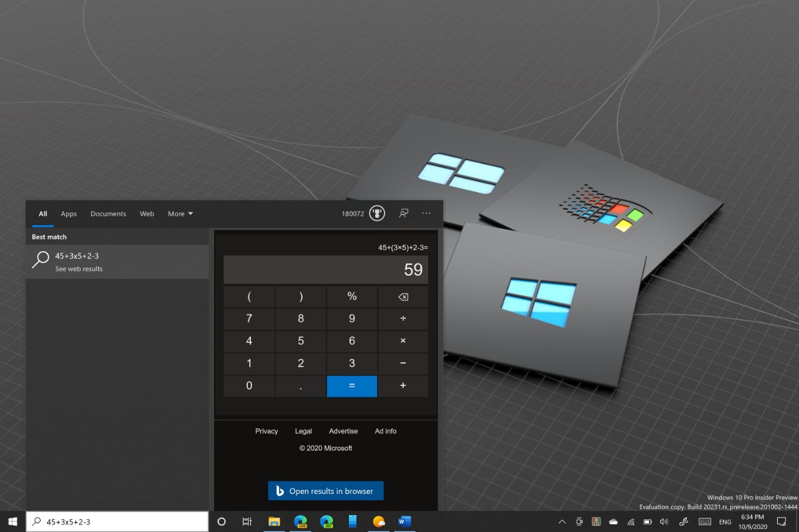Image resolution: width=799 pixels, height=532 pixels.
Task: Open the Ad info link
Action: [386, 431]
